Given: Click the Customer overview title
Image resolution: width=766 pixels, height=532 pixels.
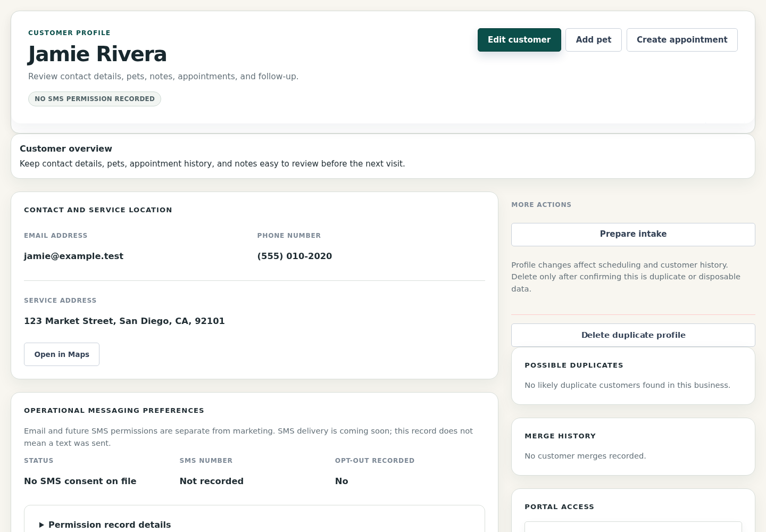Looking at the screenshot, I should (66, 149).
